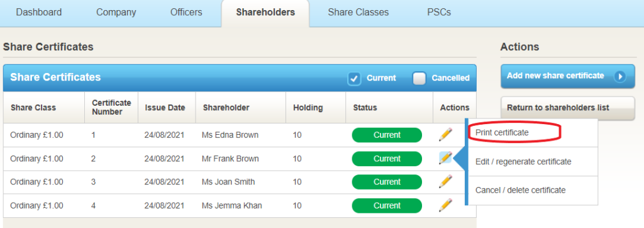This screenshot has height=228, width=644.
Task: Open actions pencil for Ms Jemma Khan
Action: (445, 205)
